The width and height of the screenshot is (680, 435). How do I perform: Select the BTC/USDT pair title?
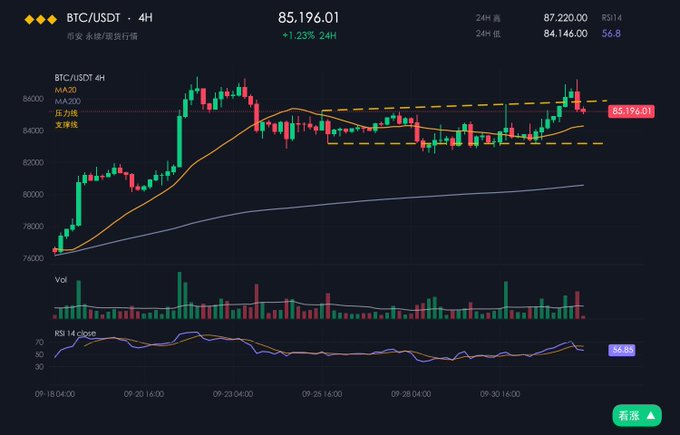(x=93, y=18)
